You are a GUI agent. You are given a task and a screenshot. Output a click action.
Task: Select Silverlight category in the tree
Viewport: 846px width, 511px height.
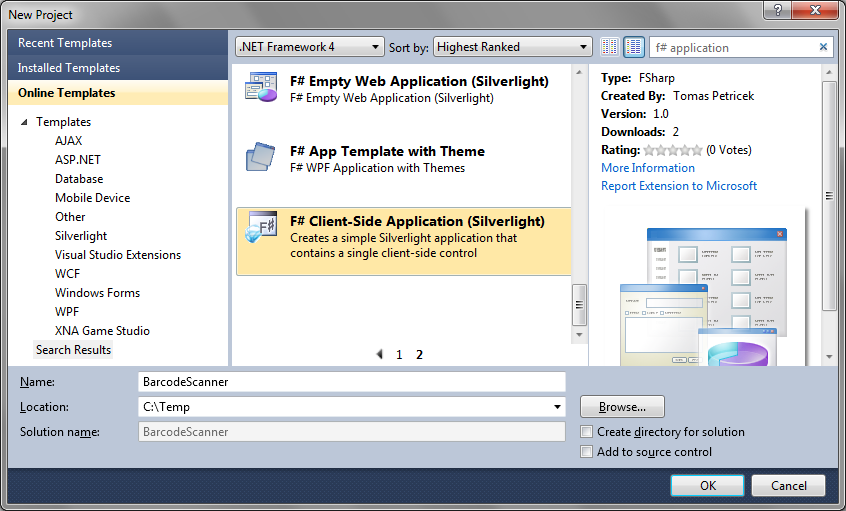(x=81, y=236)
